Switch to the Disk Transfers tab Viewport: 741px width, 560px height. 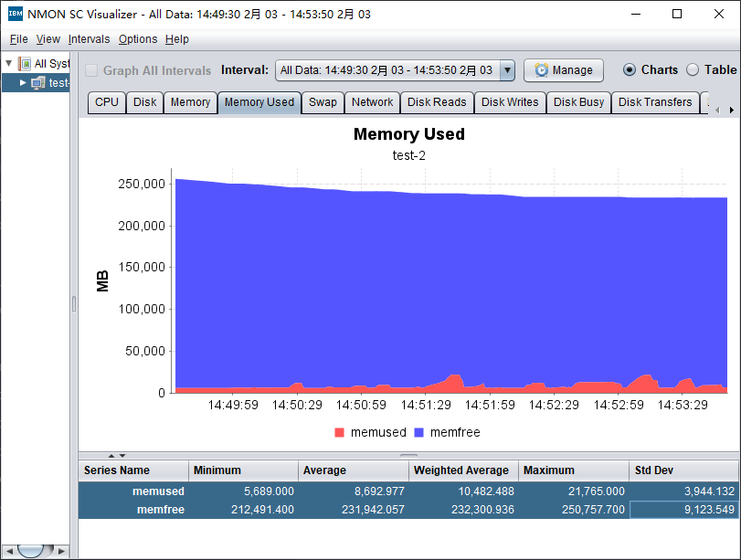point(655,102)
